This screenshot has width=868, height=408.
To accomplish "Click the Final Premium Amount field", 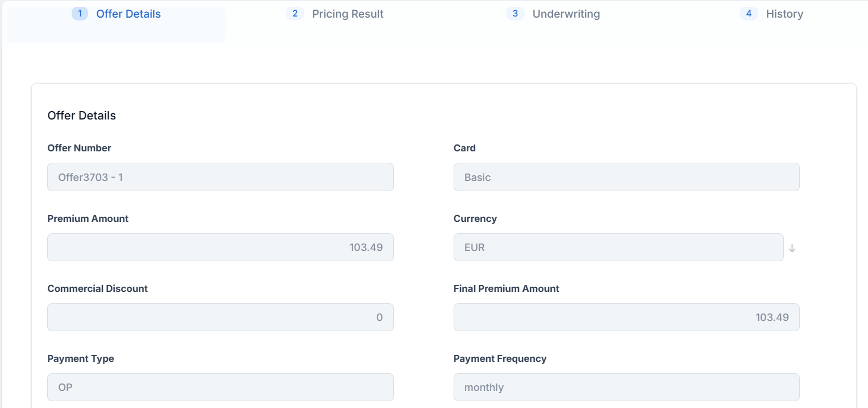I will click(626, 318).
